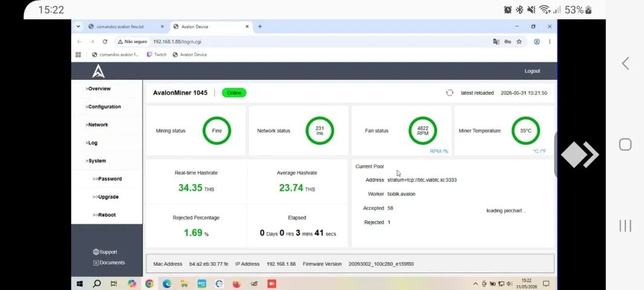644x290 pixels.
Task: Open the Copilot icon on the taskbar
Action: click(x=132, y=283)
